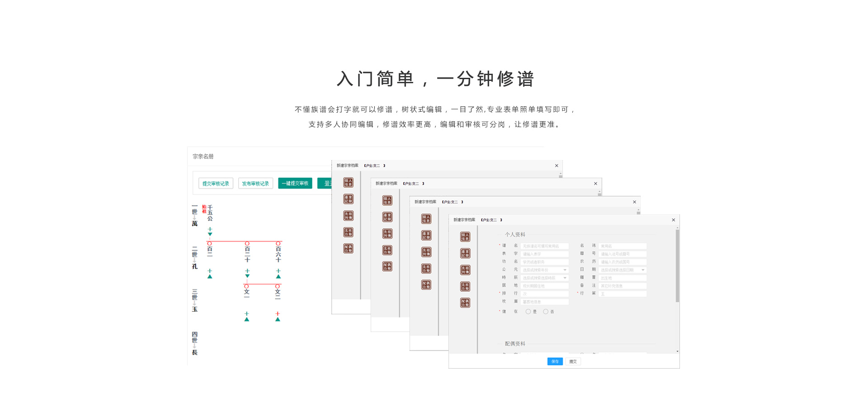Viewport: 868px width, 417px height.
Task: Click the 一键提交审核 button
Action: (x=295, y=184)
